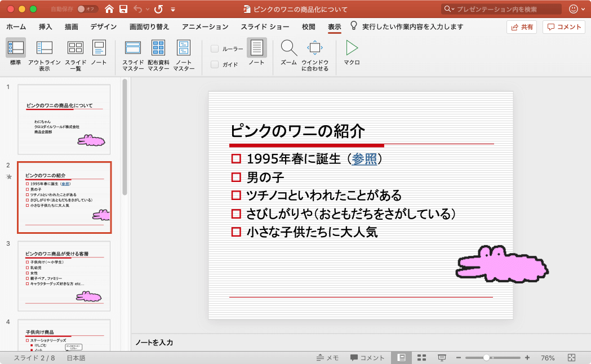Start slideshow from status bar icon

point(442,358)
